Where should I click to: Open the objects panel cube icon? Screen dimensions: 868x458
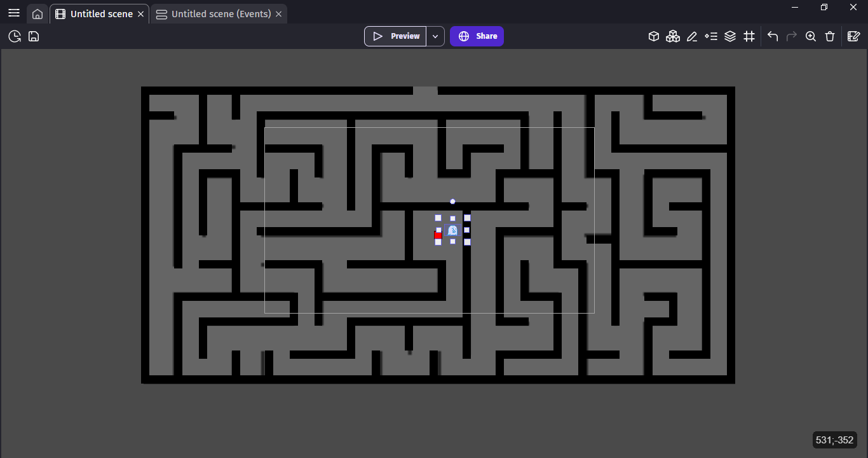click(654, 36)
